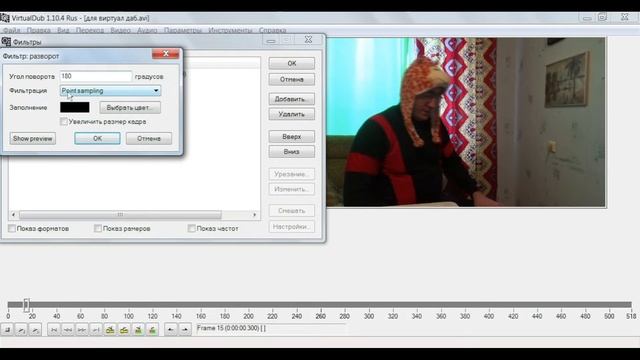Click the video preview pane

pos(467,122)
